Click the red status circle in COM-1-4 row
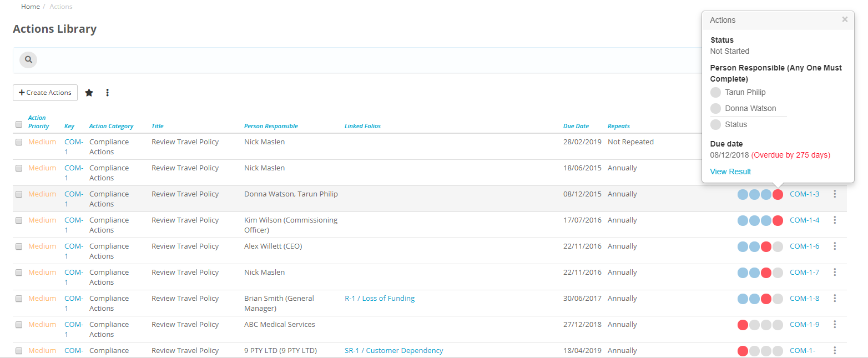This screenshot has height=358, width=868. 778,220
